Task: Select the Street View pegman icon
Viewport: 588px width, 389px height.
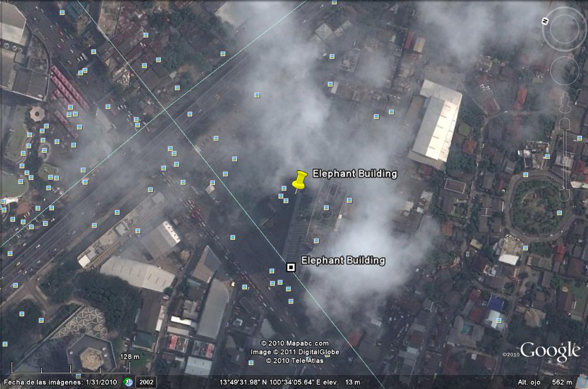Action: (x=565, y=102)
